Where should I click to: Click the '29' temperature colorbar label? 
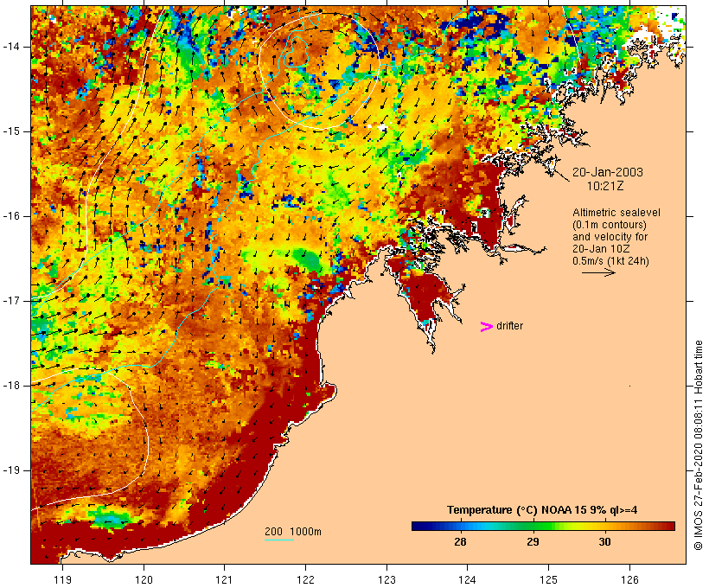point(533,541)
